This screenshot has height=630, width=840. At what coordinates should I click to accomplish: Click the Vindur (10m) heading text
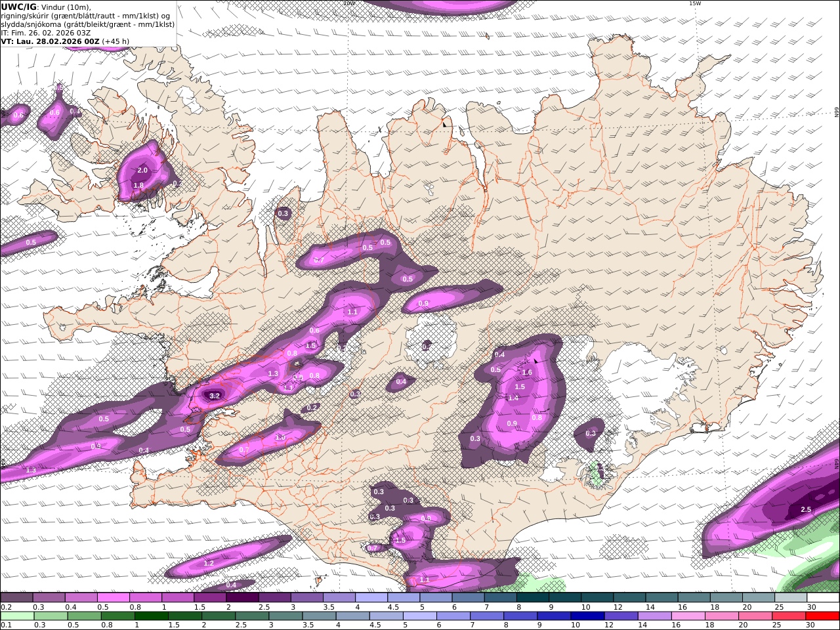click(x=66, y=7)
